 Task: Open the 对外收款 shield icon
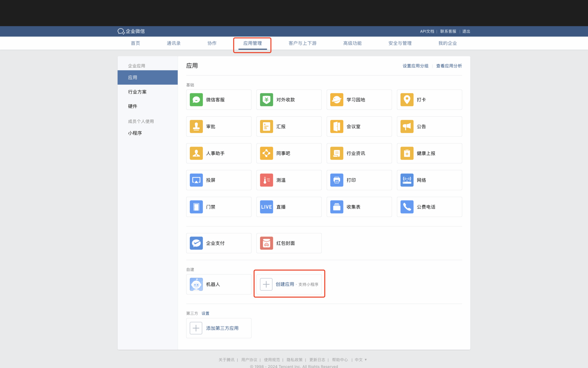tap(267, 100)
